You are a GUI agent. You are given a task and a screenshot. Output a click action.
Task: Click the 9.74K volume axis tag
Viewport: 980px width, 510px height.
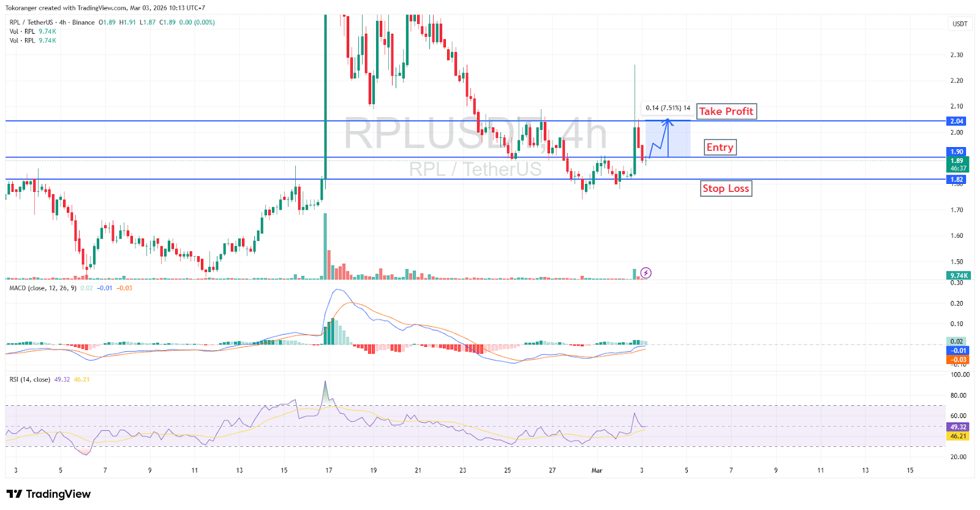[958, 276]
